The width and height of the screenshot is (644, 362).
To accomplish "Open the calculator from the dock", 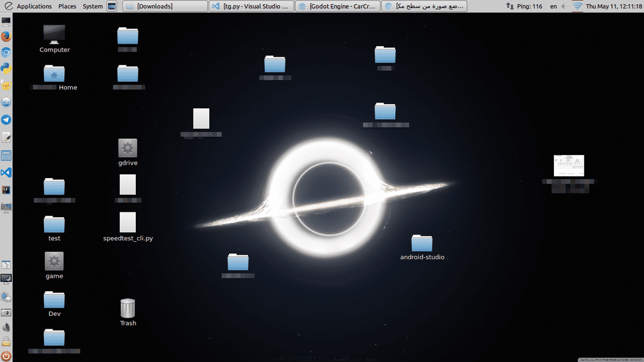I will pos(6,156).
